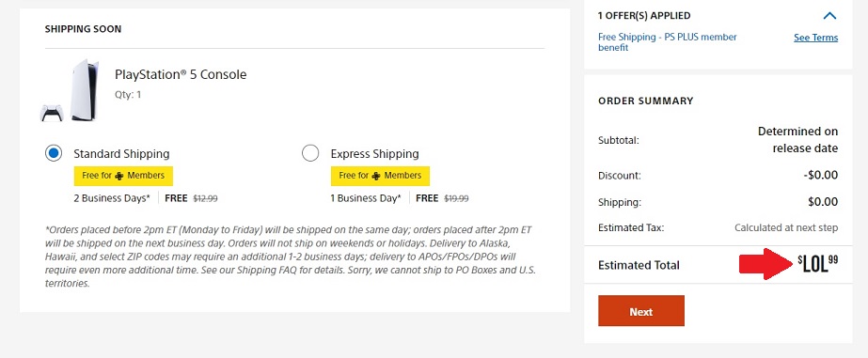Click the Standard Shipping label text

coord(121,154)
